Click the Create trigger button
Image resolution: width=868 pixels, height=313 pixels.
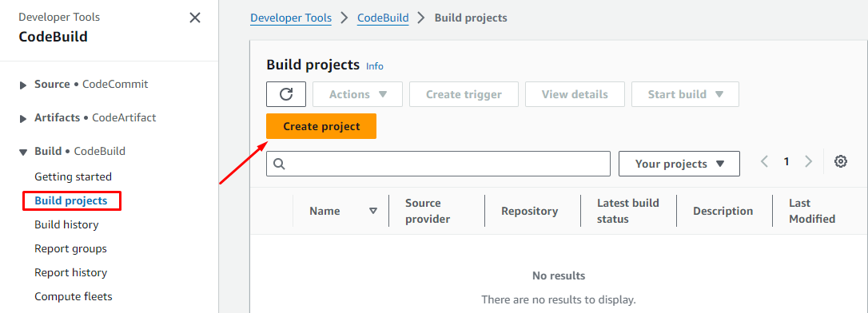464,94
